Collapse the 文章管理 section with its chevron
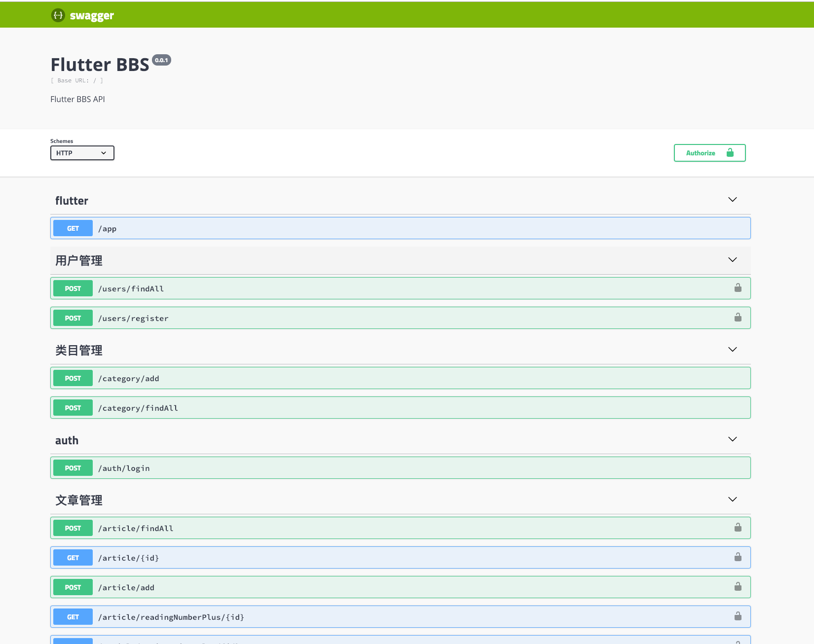The width and height of the screenshot is (814, 644). pyautogui.click(x=733, y=500)
